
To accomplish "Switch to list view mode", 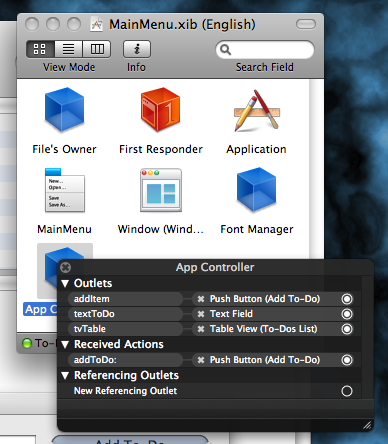I will 69,49.
